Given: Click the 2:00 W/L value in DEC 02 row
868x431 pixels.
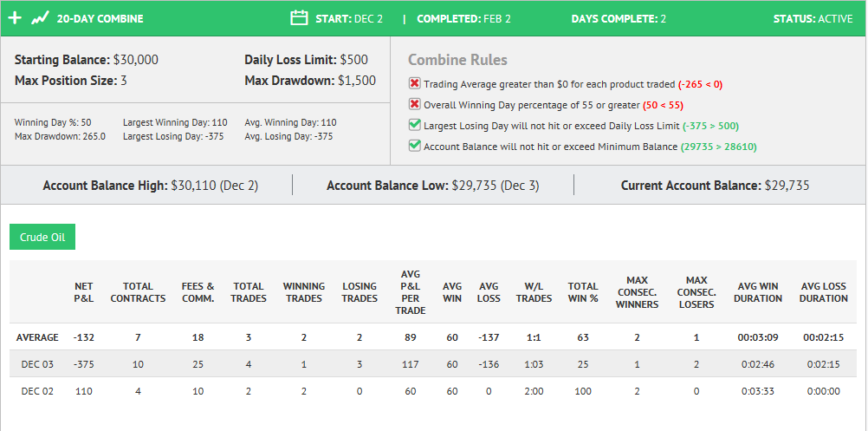Looking at the screenshot, I should point(534,391).
